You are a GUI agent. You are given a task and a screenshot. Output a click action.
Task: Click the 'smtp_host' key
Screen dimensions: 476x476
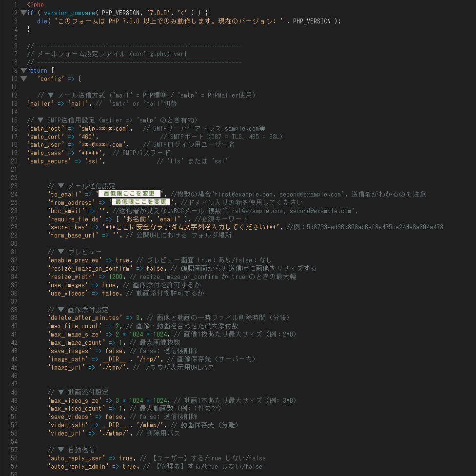tap(46, 128)
